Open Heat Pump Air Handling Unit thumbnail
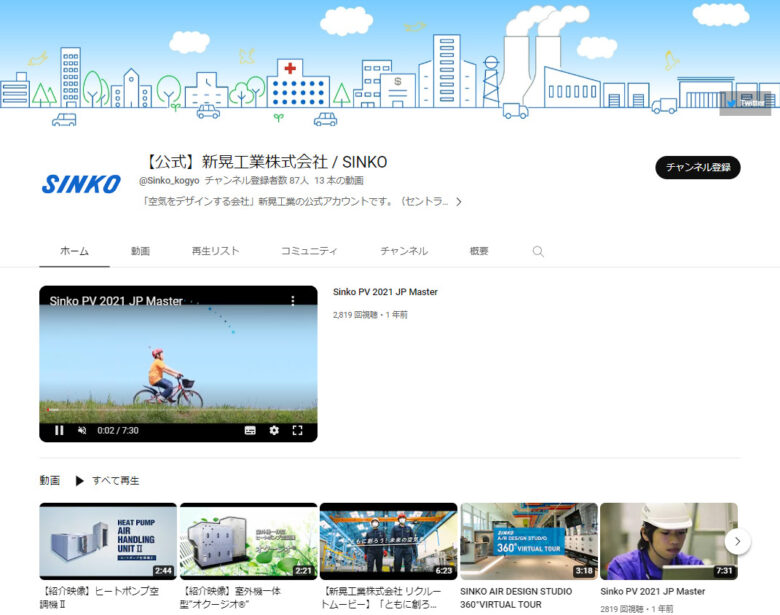Viewport: 780px width, 615px height. (x=108, y=541)
